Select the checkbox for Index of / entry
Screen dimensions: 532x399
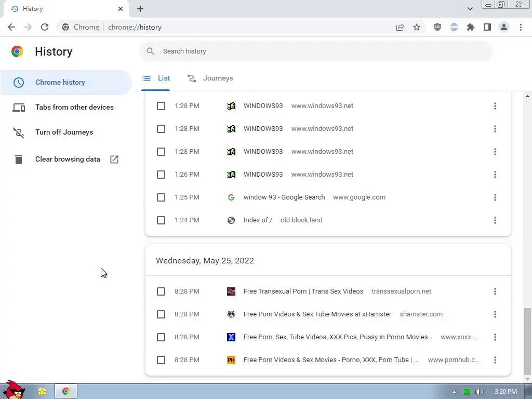(161, 220)
